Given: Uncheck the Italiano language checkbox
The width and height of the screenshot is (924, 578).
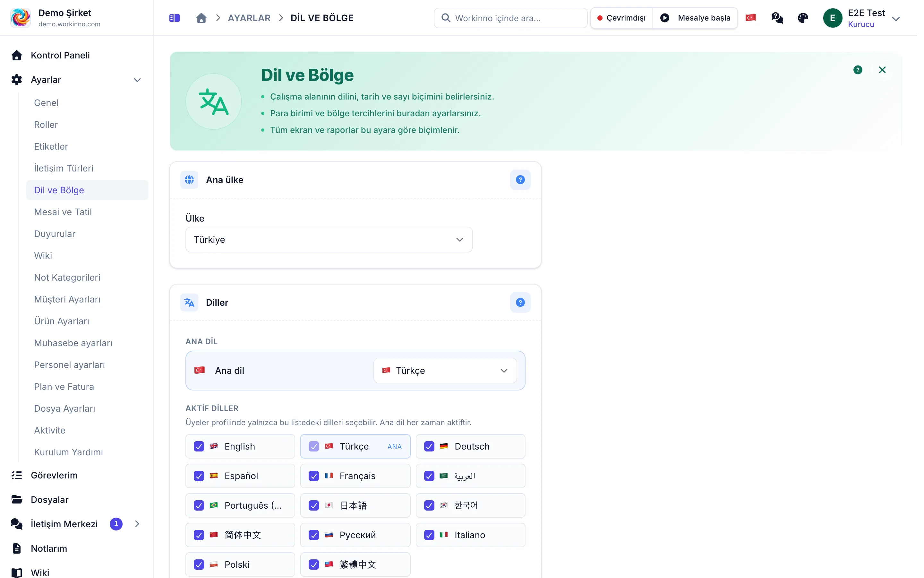Looking at the screenshot, I should (429, 535).
